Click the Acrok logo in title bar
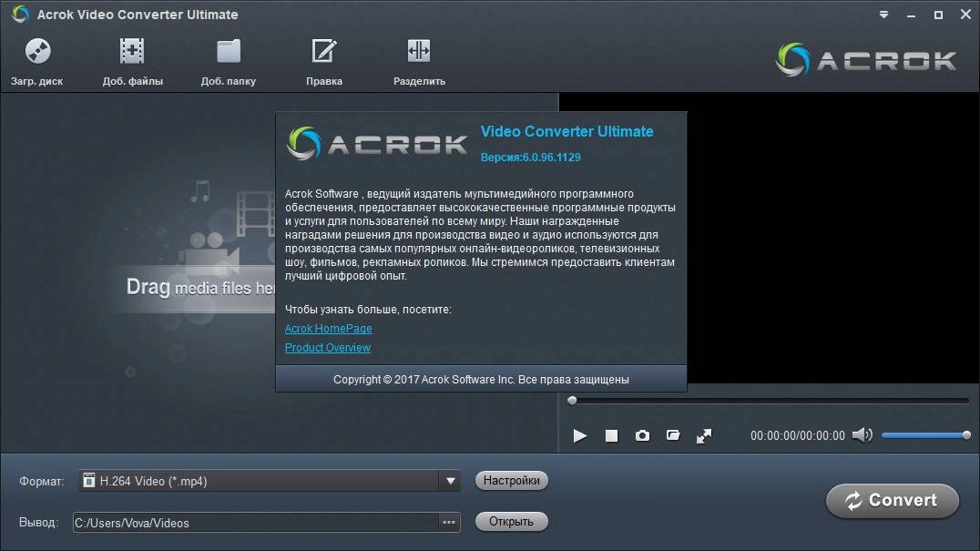 tap(20, 14)
